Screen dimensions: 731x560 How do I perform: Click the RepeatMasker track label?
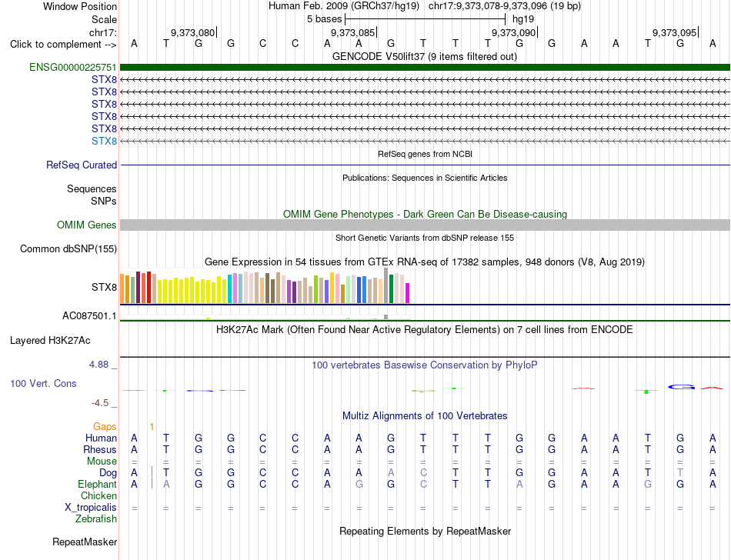click(x=85, y=542)
